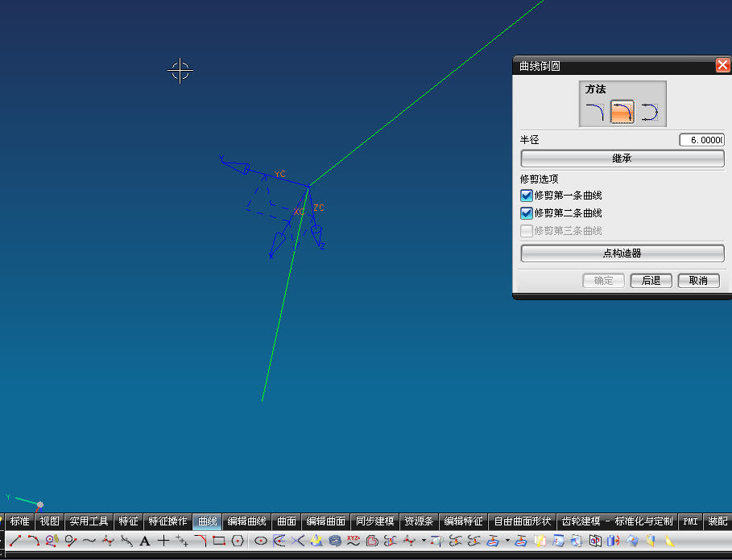Select the Point plus-sign tool
This screenshot has height=560, width=732.
coord(163,541)
